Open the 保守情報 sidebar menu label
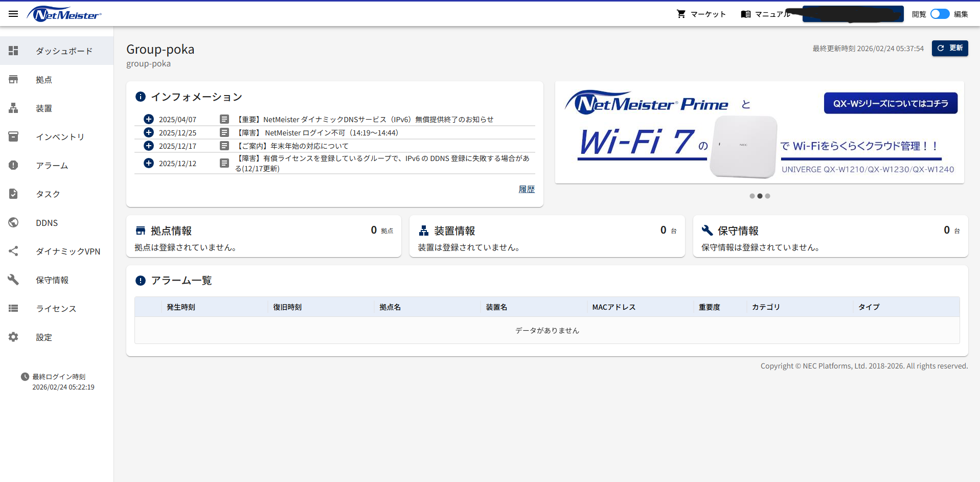 [x=52, y=280]
